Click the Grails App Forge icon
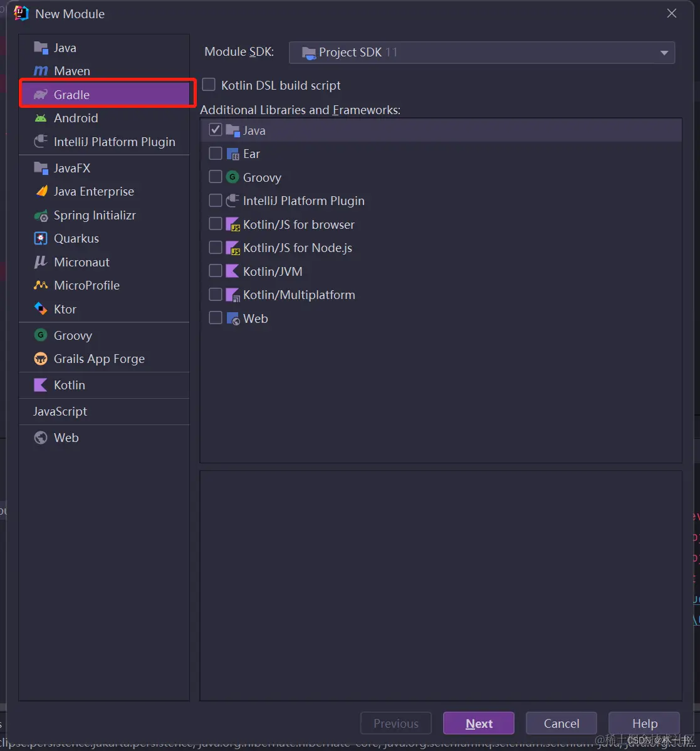This screenshot has width=700, height=751. tap(41, 358)
